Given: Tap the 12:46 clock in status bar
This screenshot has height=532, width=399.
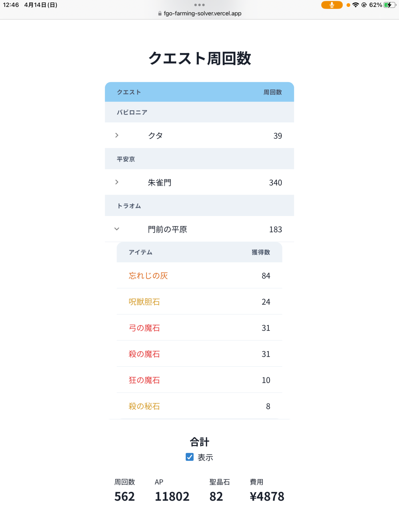Looking at the screenshot, I should [x=11, y=5].
